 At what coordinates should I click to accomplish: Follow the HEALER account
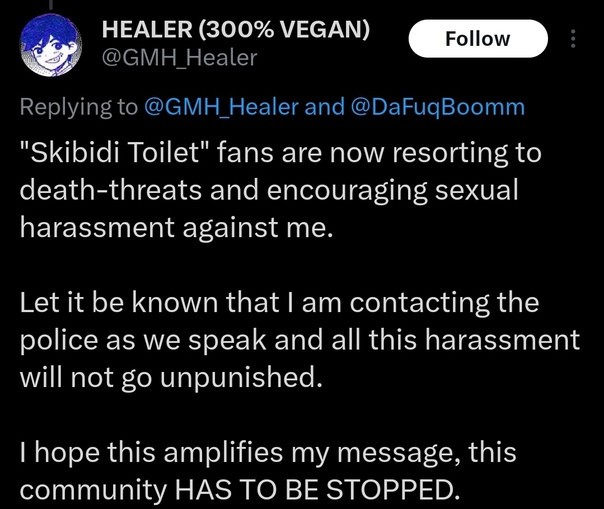[478, 39]
